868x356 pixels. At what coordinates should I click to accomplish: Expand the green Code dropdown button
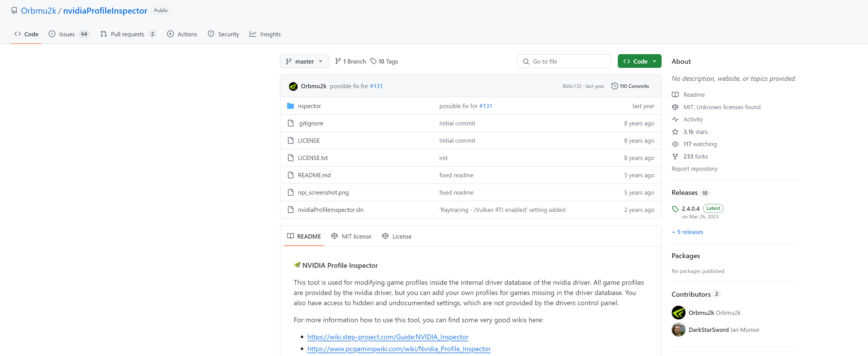[x=639, y=61]
